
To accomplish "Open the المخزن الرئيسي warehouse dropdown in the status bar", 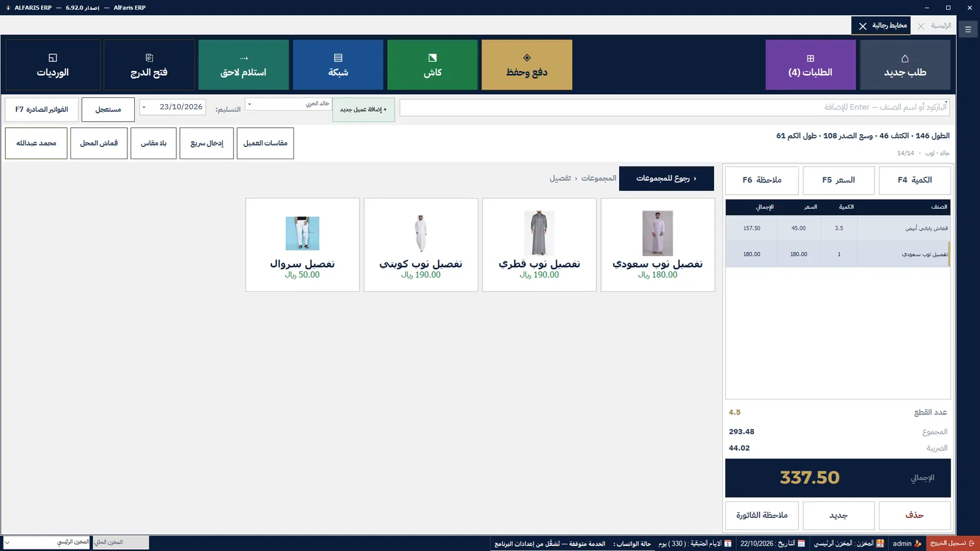I will pos(47,542).
